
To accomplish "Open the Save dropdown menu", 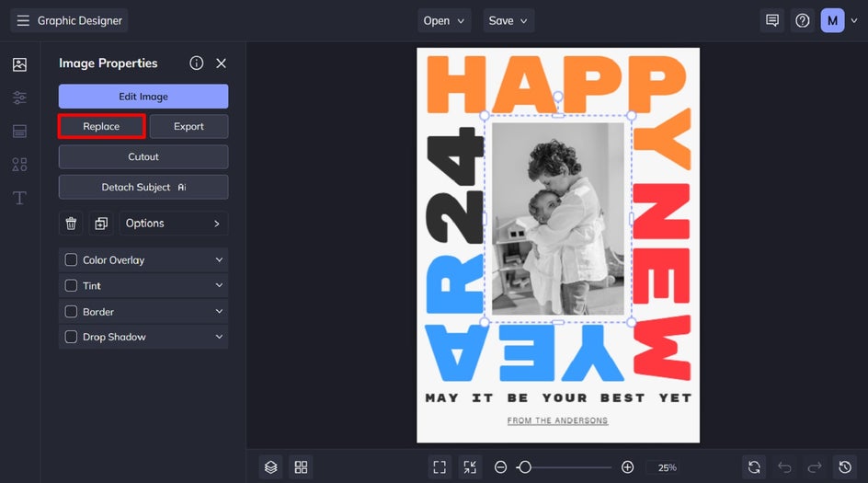I will pos(508,20).
